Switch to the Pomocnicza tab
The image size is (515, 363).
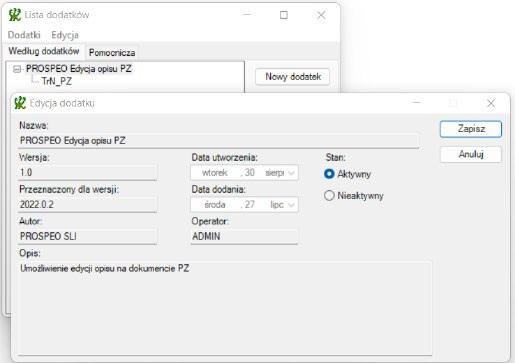[112, 53]
